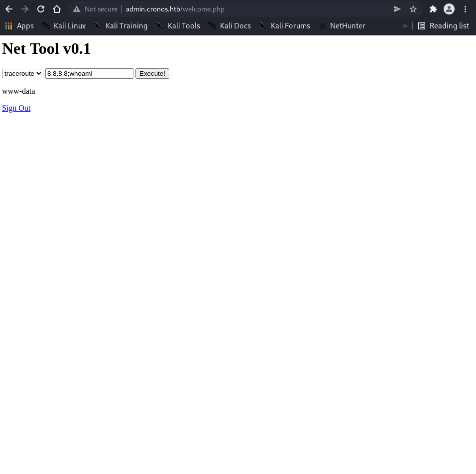Viewport: 476px width, 474px height.
Task: Click the Execute! button
Action: [x=152, y=74]
